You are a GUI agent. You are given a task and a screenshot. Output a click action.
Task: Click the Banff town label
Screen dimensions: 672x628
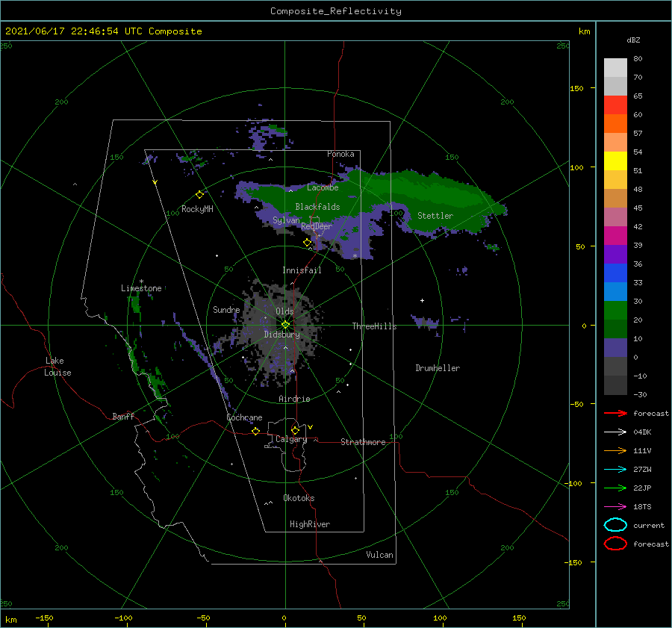123,416
